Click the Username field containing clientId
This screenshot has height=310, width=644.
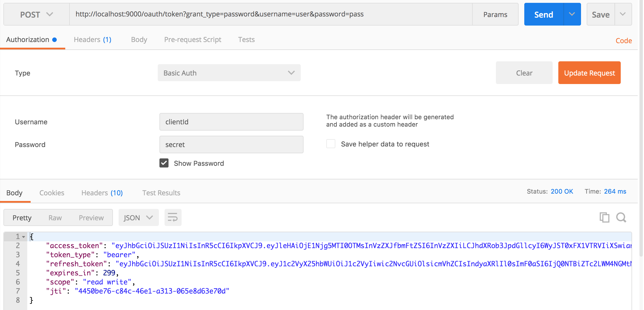tap(231, 122)
